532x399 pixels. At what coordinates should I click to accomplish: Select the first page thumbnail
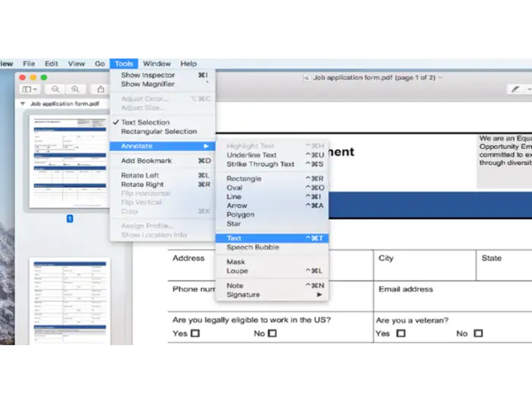click(70, 160)
